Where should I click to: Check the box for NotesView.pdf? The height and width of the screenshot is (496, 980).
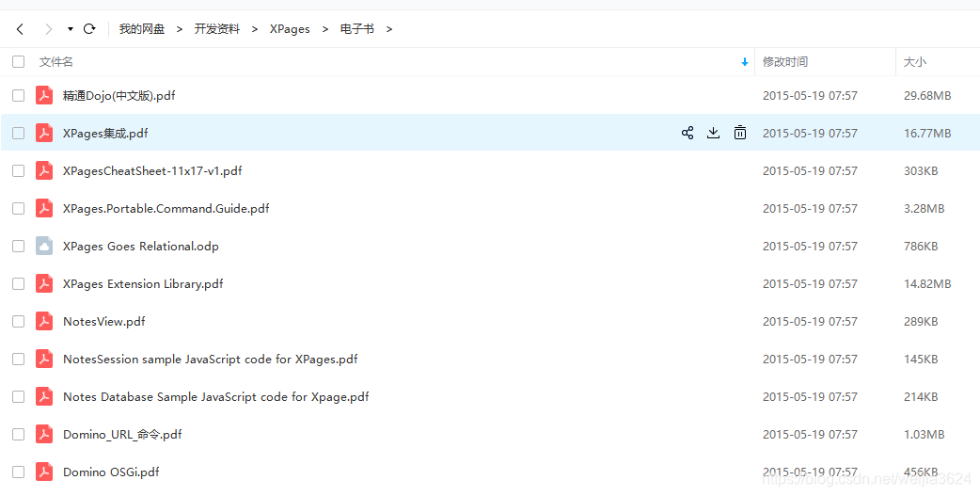(18, 321)
